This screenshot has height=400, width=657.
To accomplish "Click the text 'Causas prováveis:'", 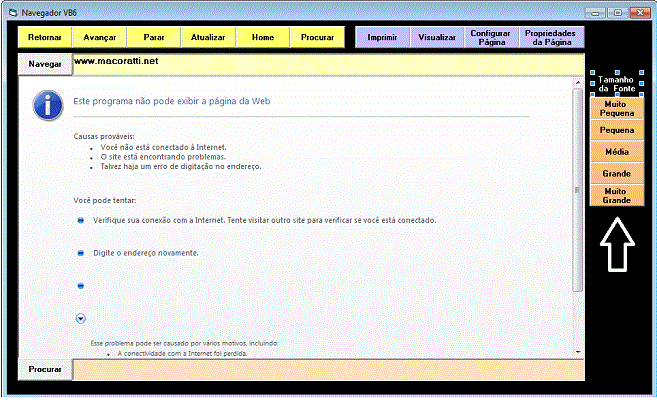I will [x=104, y=137].
